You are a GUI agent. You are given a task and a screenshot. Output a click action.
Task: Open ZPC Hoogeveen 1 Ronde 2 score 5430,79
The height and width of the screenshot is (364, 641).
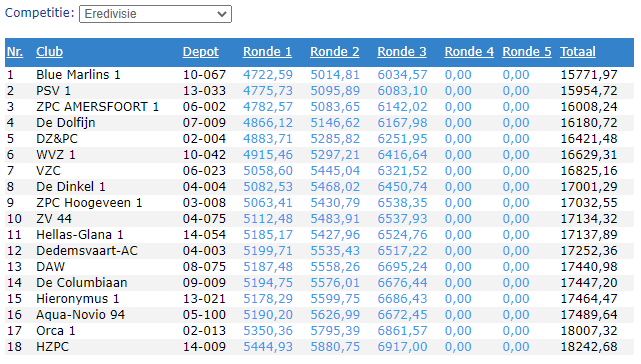pyautogui.click(x=335, y=203)
